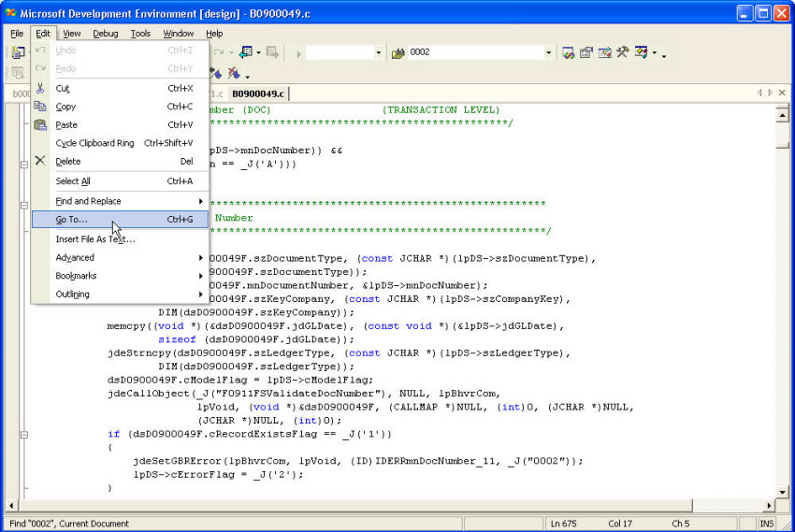
Task: Click the Navigate Forward toolbar icon
Action: (x=272, y=52)
